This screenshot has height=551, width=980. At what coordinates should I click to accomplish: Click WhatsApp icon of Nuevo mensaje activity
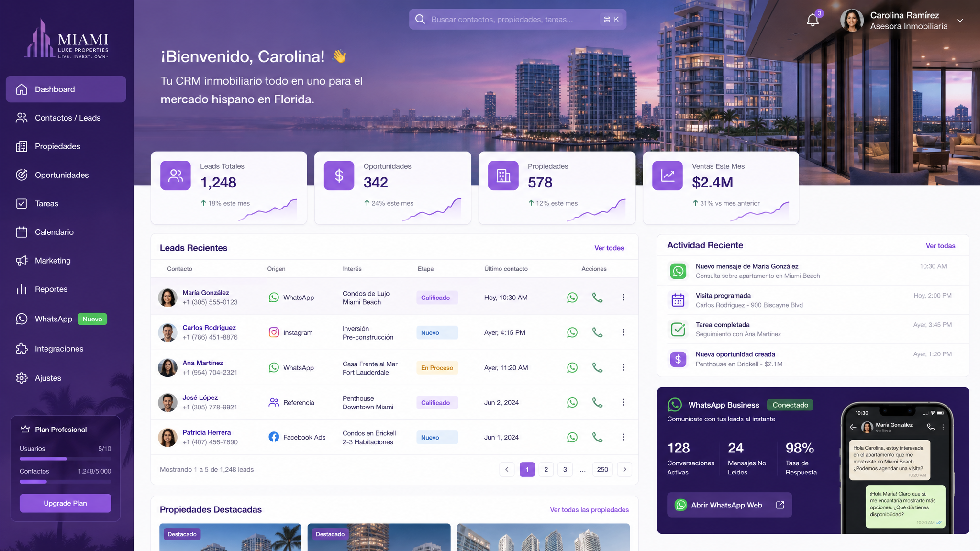tap(678, 271)
